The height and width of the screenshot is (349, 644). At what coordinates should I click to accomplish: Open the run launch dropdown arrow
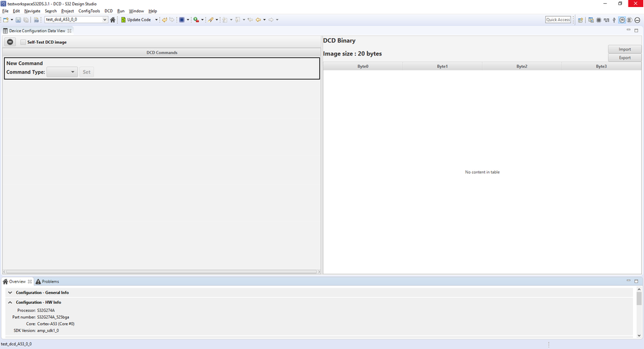tap(202, 20)
